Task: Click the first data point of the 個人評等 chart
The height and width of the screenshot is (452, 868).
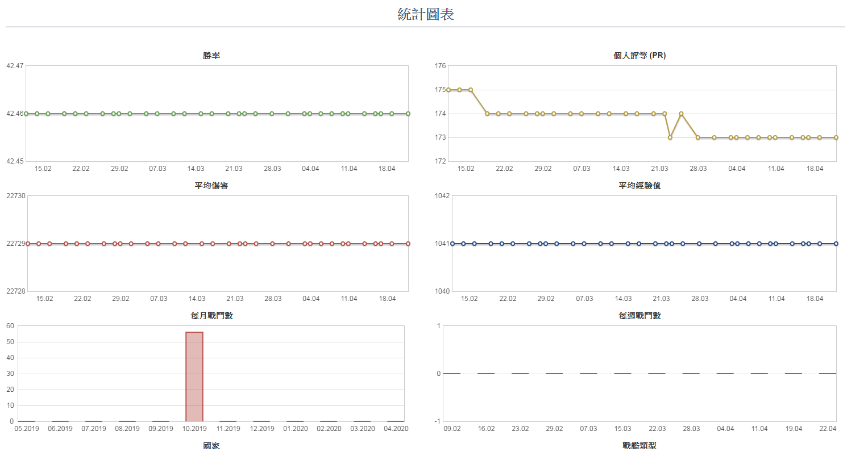Action: pyautogui.click(x=448, y=90)
